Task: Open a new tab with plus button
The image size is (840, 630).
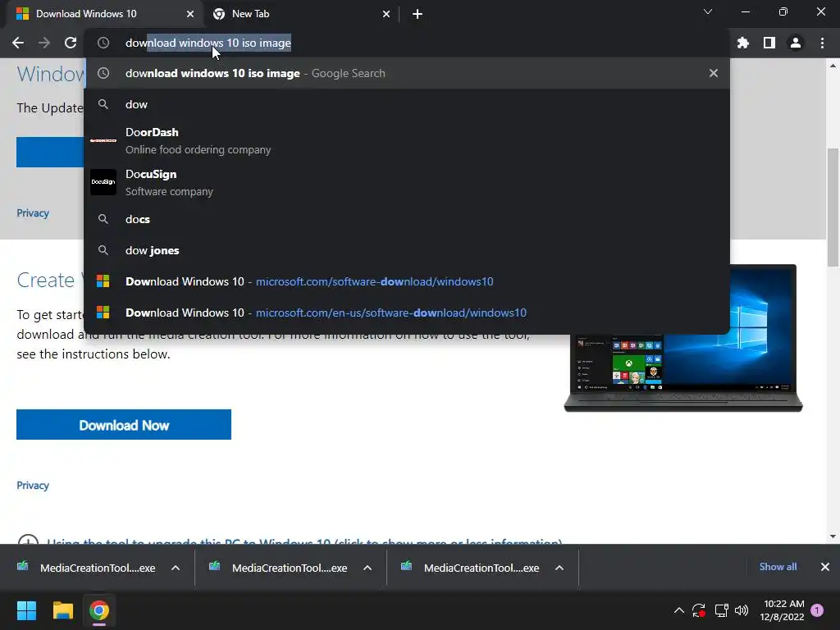Action: tap(418, 14)
